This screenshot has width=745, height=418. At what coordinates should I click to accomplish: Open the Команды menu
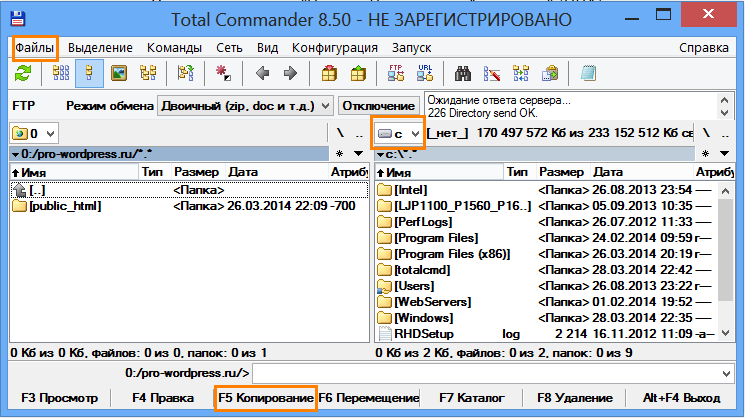(174, 48)
